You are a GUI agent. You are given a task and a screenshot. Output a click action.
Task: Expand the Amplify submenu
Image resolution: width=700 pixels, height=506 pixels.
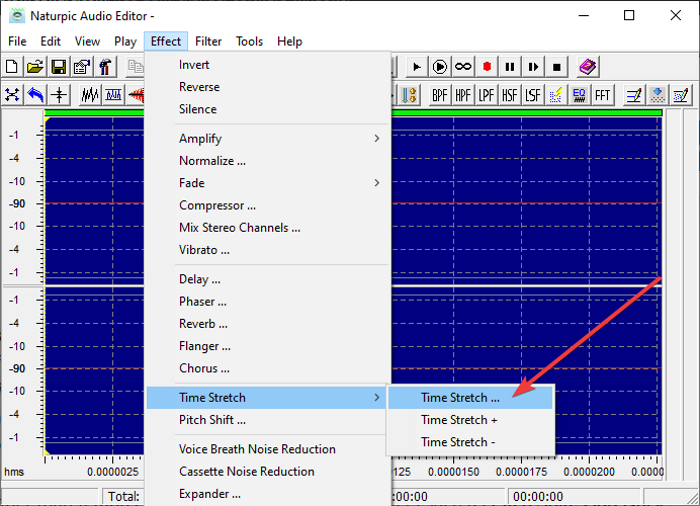[268, 139]
